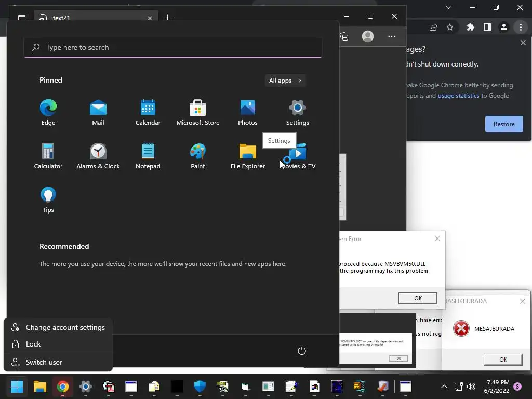Viewport: 532px width, 399px height.
Task: Open a new tab in Edge
Action: (167, 17)
